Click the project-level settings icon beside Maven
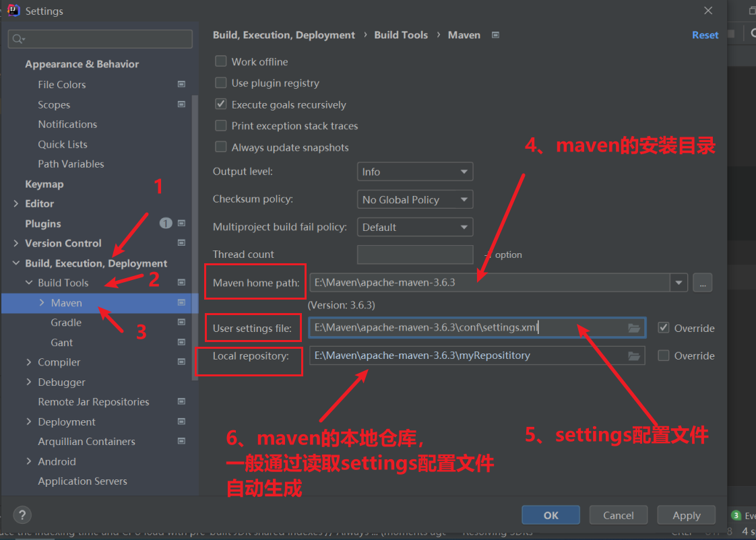Image resolution: width=756 pixels, height=540 pixels. click(181, 303)
